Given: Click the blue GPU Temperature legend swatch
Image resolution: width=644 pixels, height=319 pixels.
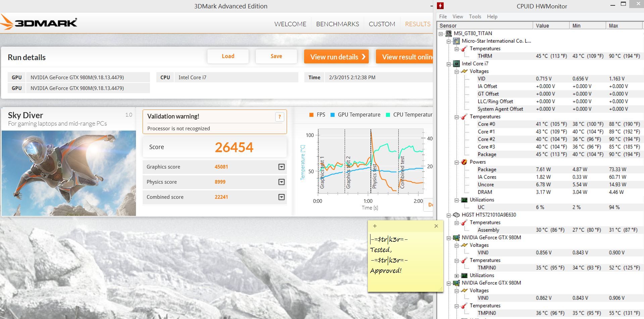Looking at the screenshot, I should point(333,115).
